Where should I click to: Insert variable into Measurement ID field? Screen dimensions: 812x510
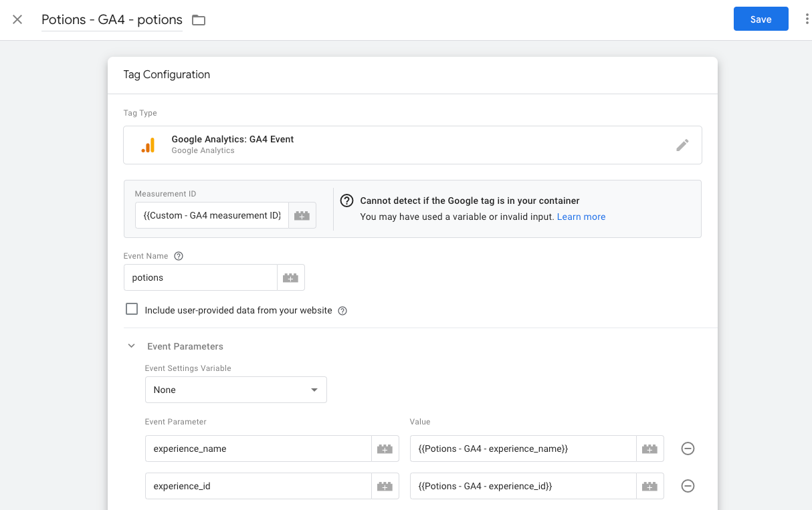[302, 216]
